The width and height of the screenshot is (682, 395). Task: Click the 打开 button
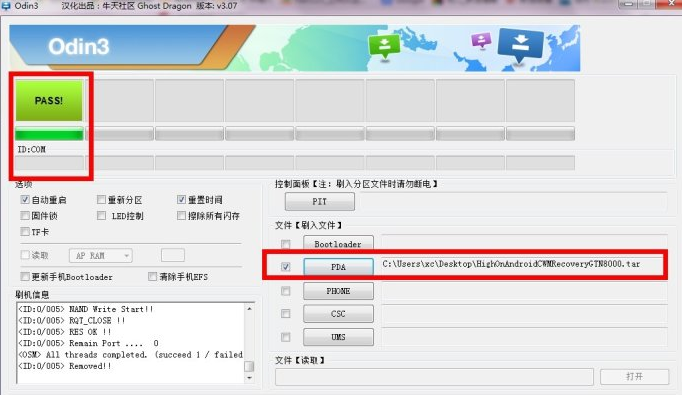(635, 376)
